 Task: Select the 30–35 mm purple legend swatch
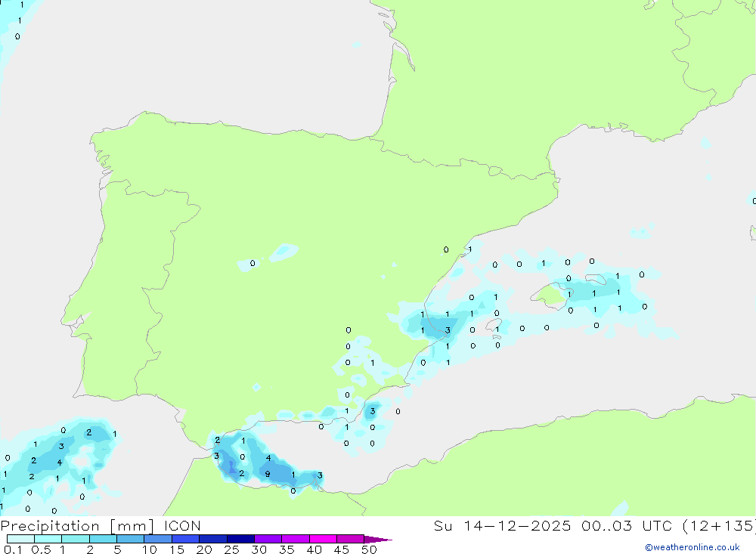268,539
